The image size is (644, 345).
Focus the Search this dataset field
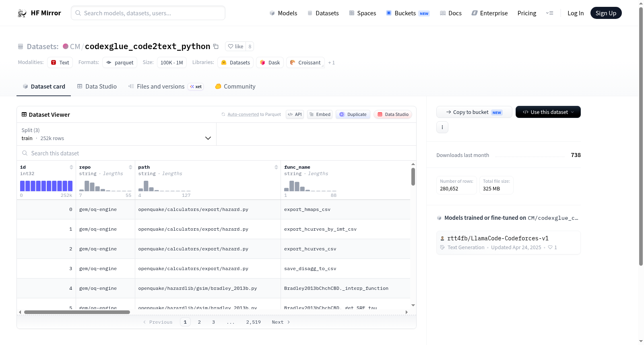click(x=217, y=153)
